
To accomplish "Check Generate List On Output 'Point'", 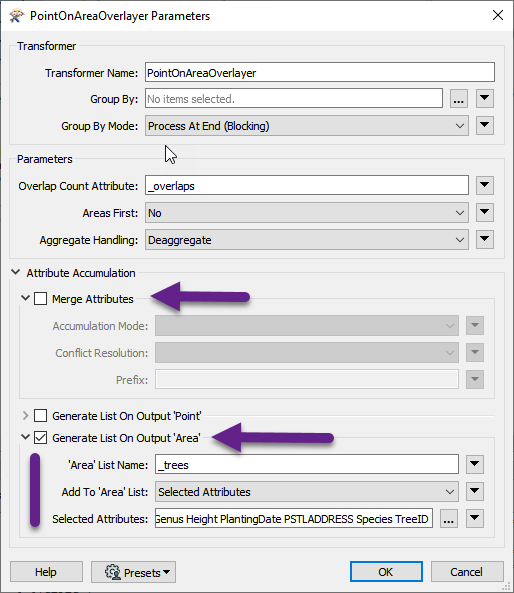I will 40,415.
